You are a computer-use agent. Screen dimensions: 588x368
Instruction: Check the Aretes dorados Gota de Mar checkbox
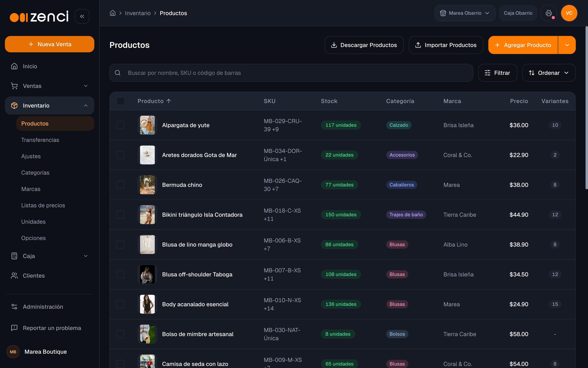click(x=120, y=155)
